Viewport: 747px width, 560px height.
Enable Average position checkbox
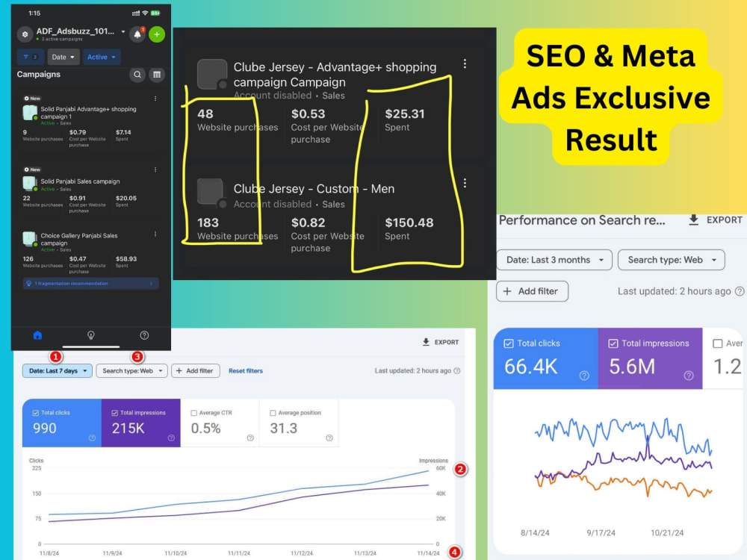pos(273,413)
